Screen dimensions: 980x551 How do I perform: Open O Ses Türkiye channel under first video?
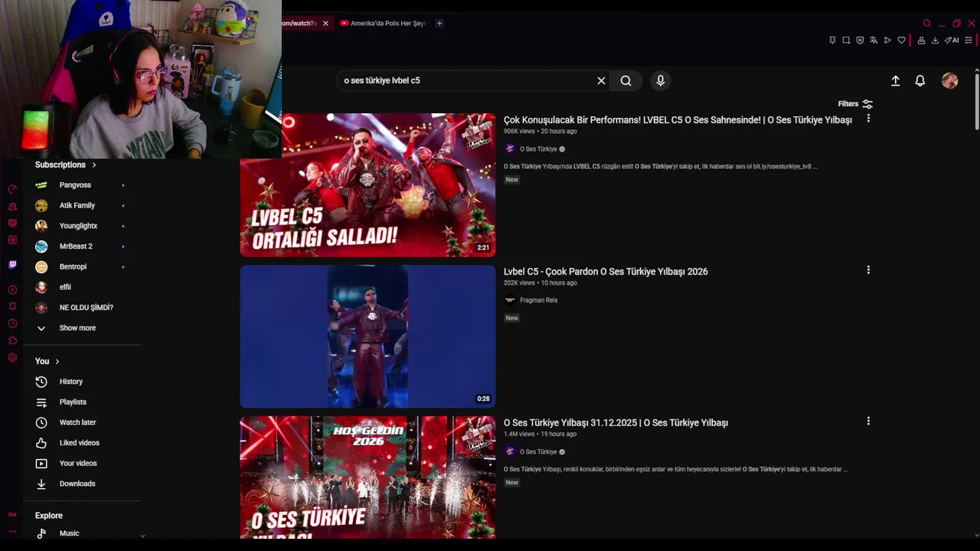(x=538, y=149)
